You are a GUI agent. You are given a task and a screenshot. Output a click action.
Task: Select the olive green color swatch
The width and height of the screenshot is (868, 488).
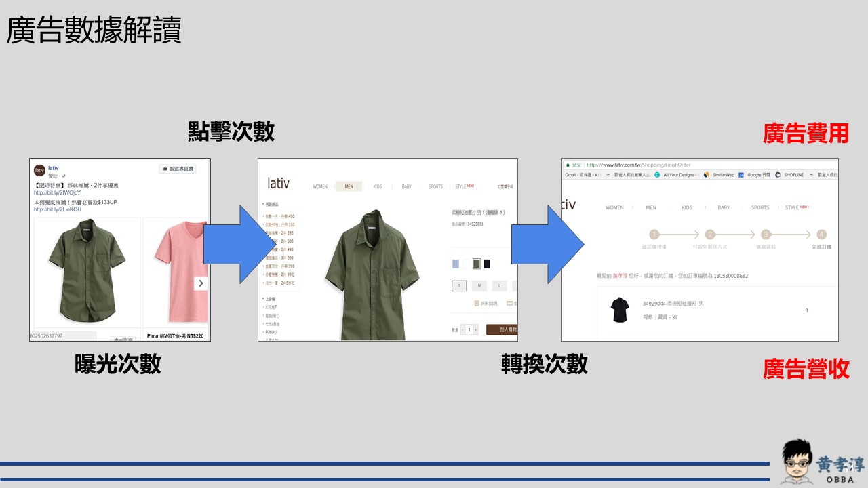pos(477,264)
